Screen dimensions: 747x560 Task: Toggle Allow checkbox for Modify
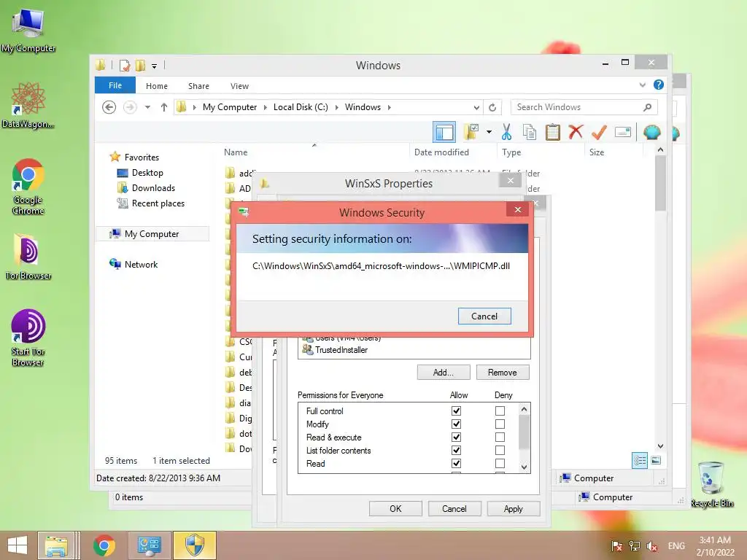click(x=457, y=424)
